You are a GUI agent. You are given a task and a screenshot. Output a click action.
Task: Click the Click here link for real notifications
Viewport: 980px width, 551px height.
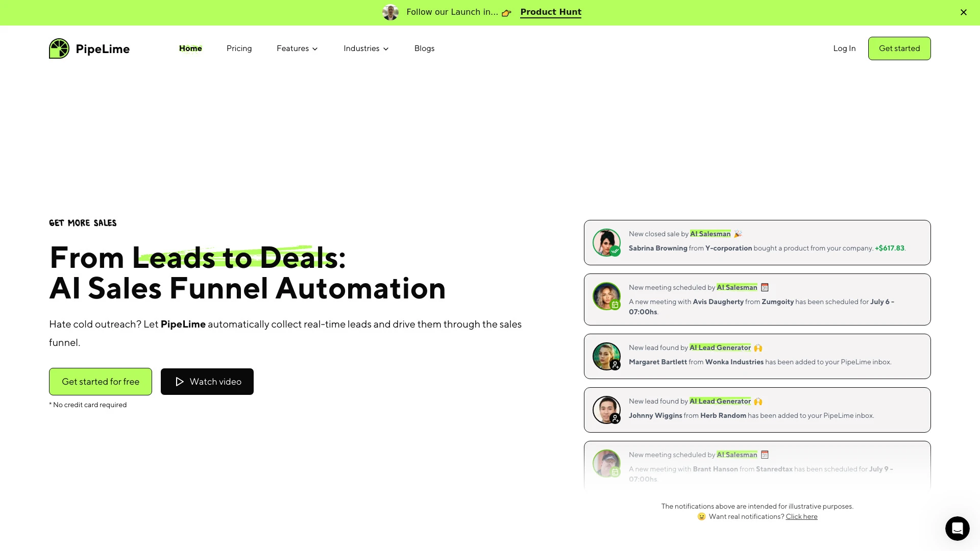click(802, 516)
